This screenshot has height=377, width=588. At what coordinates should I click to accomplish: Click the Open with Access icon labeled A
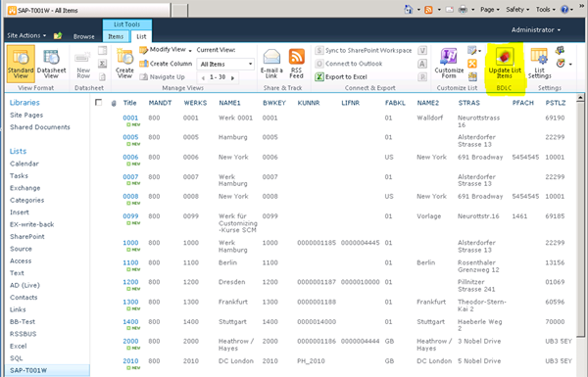coord(422,64)
